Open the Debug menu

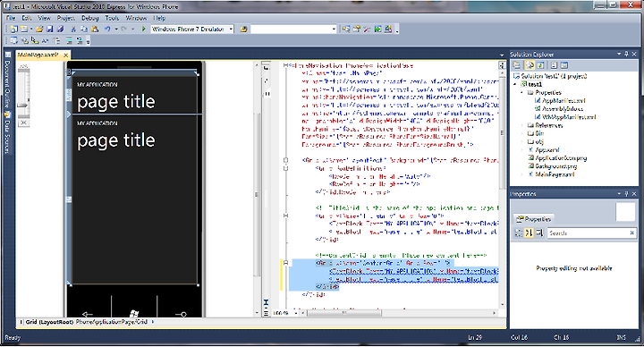click(90, 18)
